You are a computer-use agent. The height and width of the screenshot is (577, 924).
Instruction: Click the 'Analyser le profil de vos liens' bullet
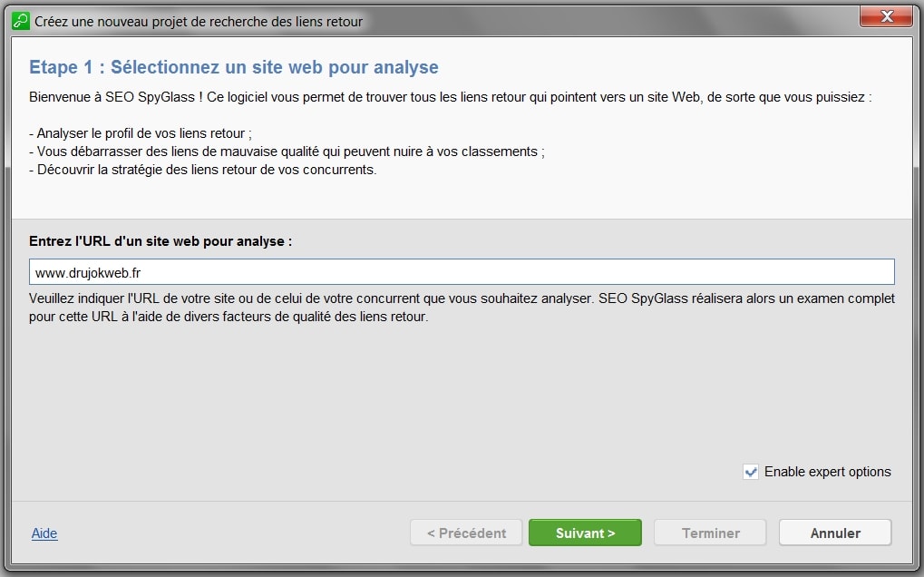[141, 133]
